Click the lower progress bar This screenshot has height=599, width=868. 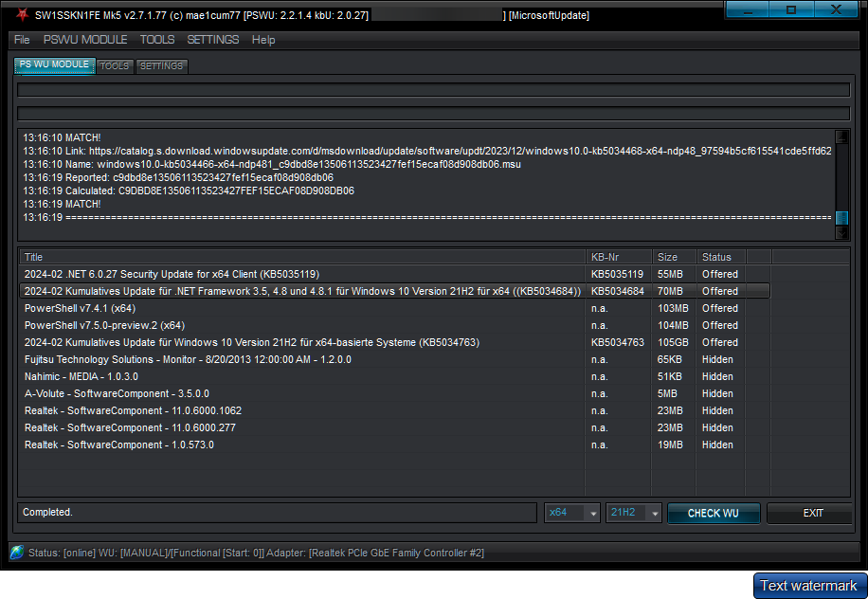coord(433,114)
